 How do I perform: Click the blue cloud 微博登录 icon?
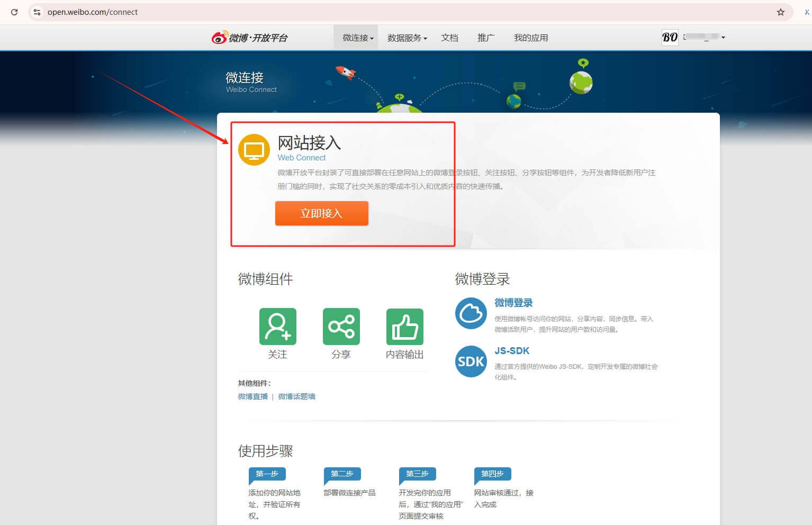[471, 313]
